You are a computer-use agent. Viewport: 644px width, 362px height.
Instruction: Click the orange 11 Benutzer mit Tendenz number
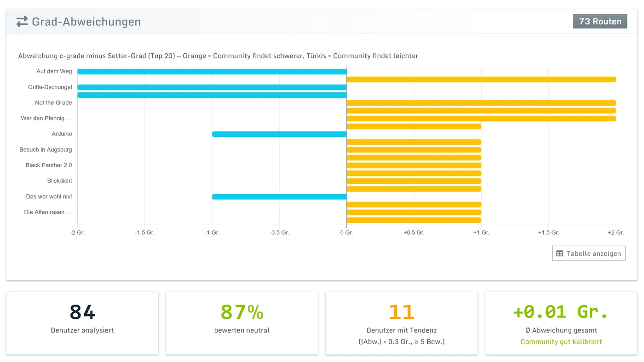point(402,312)
